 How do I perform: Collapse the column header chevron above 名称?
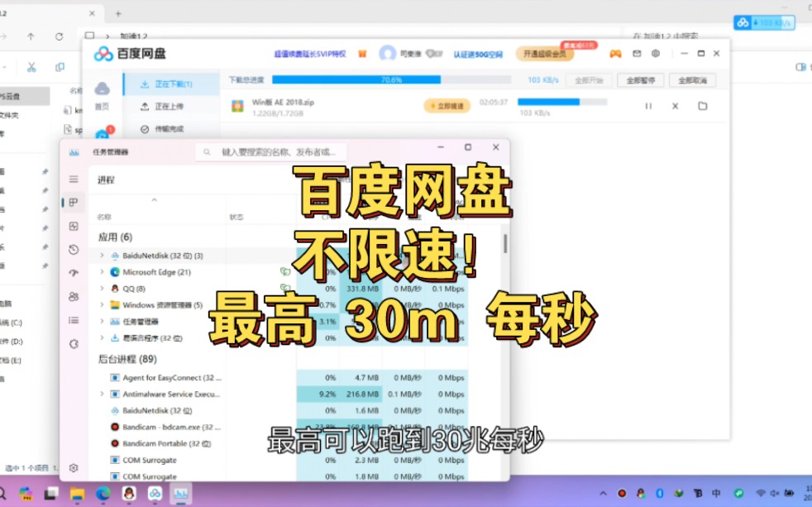(x=155, y=200)
